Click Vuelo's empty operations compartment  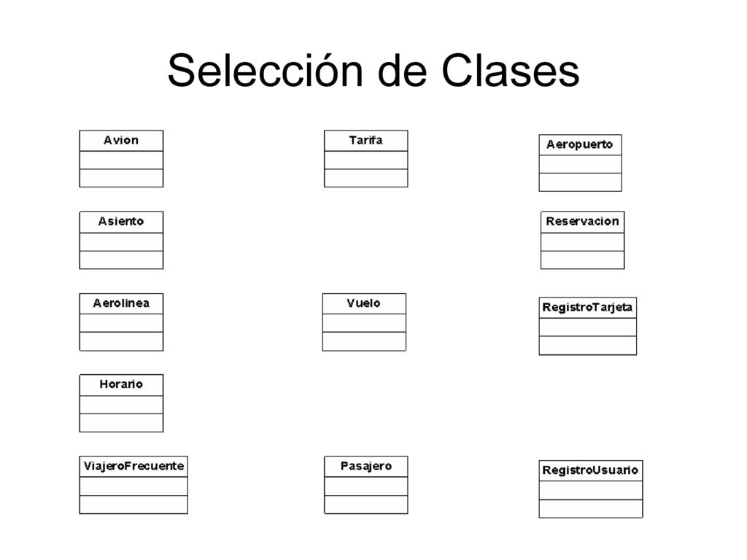[364, 341]
